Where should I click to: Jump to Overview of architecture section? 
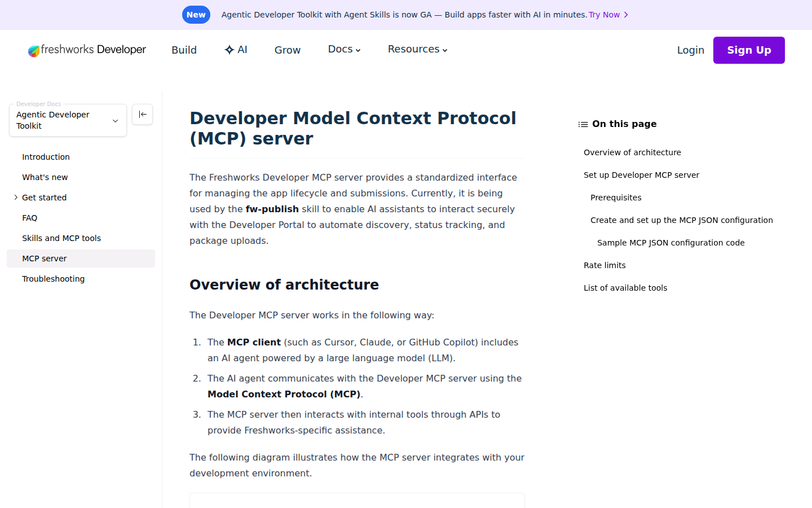tap(632, 152)
